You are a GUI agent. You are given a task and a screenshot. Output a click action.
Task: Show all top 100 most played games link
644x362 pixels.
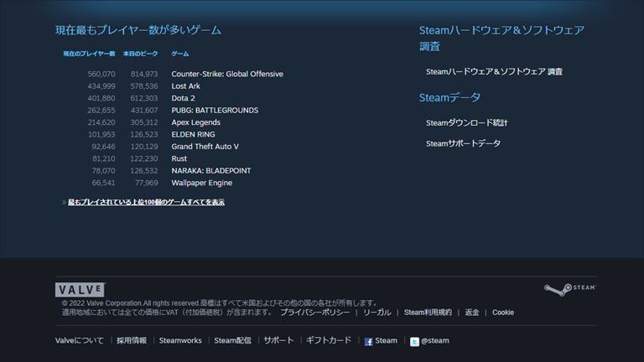click(x=146, y=202)
